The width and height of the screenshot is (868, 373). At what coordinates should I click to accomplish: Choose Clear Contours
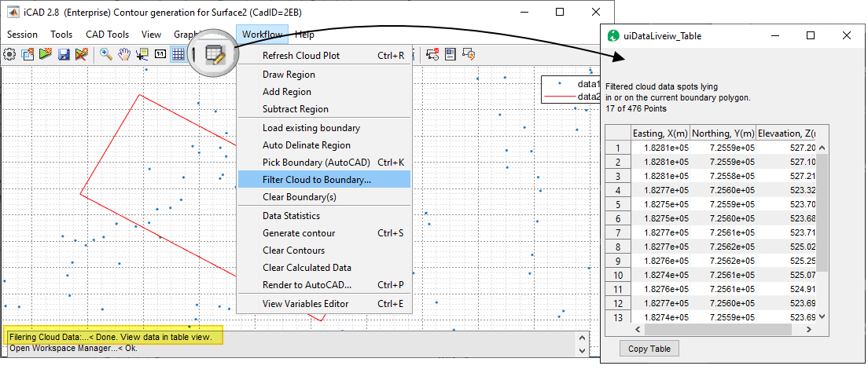[x=325, y=250]
